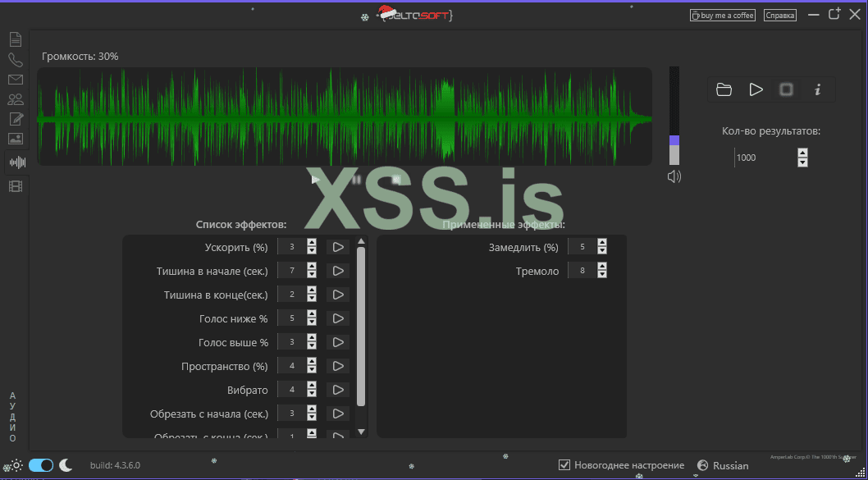Uncheck the Новогоднее настроение checkbox
The height and width of the screenshot is (480, 868).
pos(564,465)
